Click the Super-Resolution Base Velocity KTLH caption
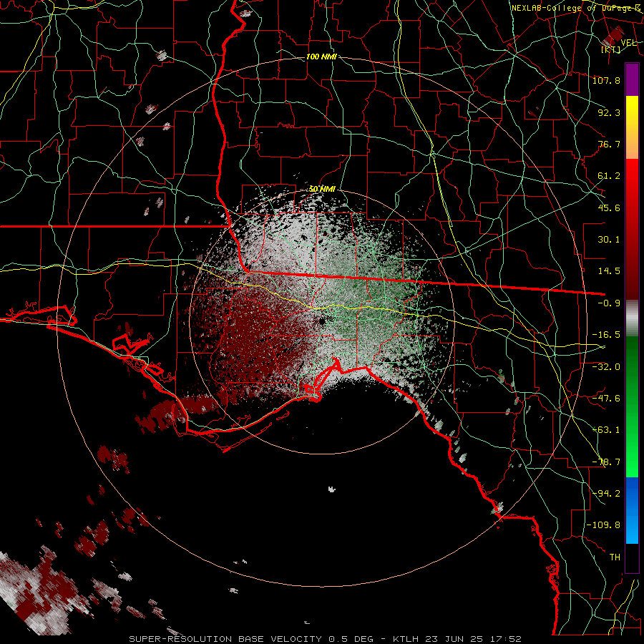Screen dimensions: 644x644 pos(326,639)
